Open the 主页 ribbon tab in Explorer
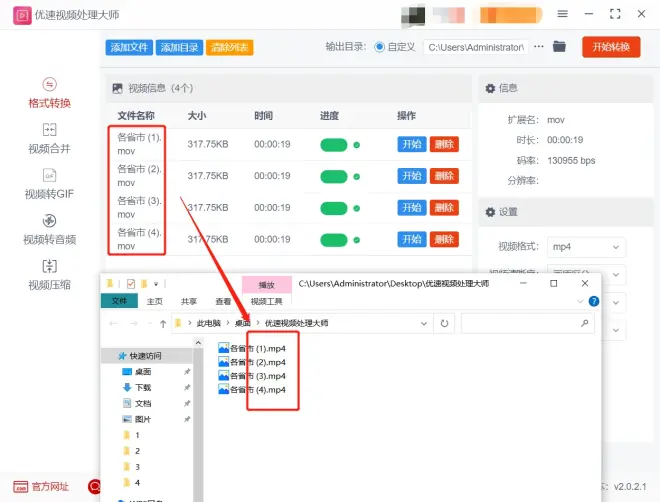660x502 pixels. point(154,301)
